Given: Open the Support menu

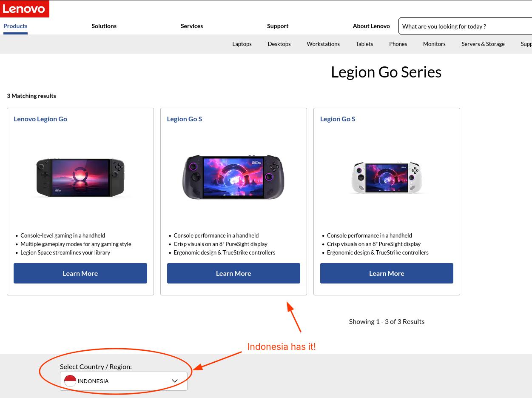Looking at the screenshot, I should pyautogui.click(x=278, y=26).
